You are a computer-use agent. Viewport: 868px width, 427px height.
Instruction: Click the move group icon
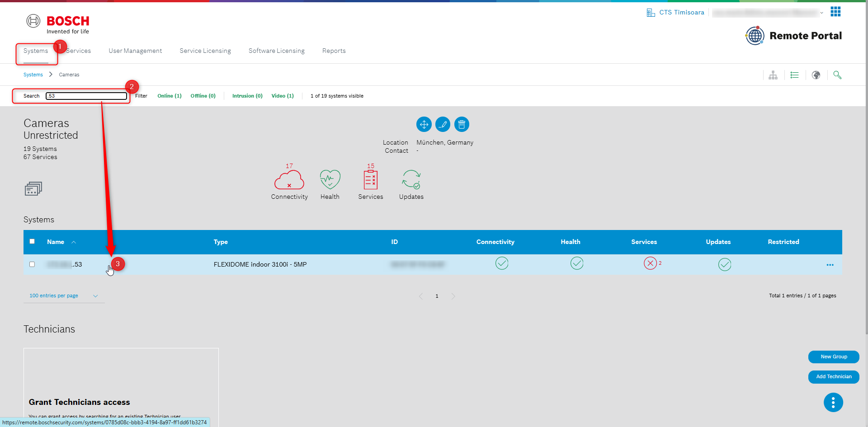tap(424, 124)
